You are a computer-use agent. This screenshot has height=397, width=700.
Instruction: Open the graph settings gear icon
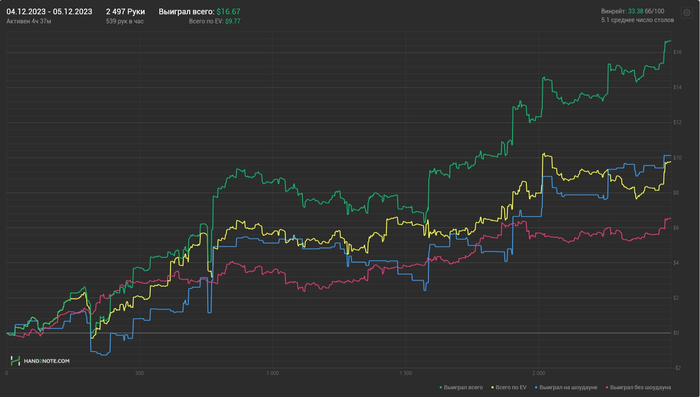(687, 13)
